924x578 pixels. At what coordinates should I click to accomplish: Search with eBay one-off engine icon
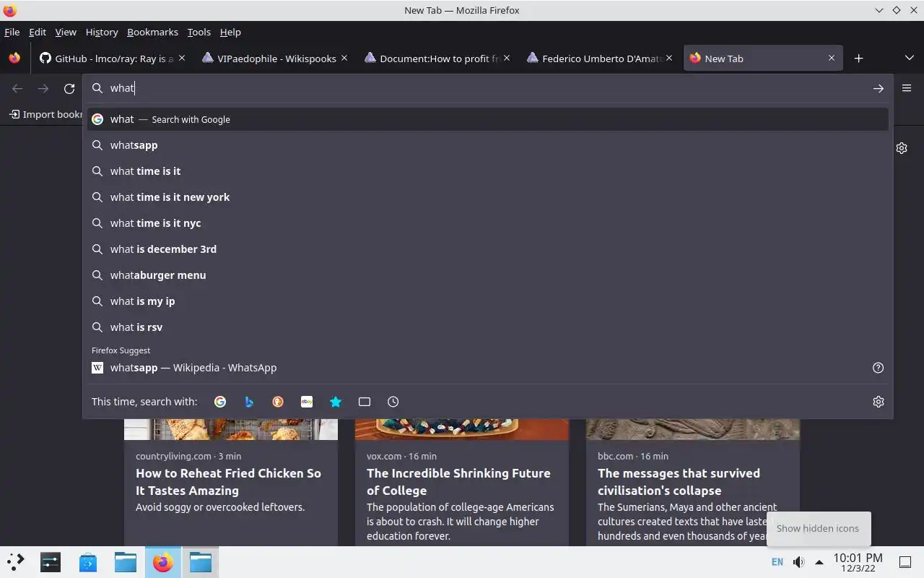[307, 402]
